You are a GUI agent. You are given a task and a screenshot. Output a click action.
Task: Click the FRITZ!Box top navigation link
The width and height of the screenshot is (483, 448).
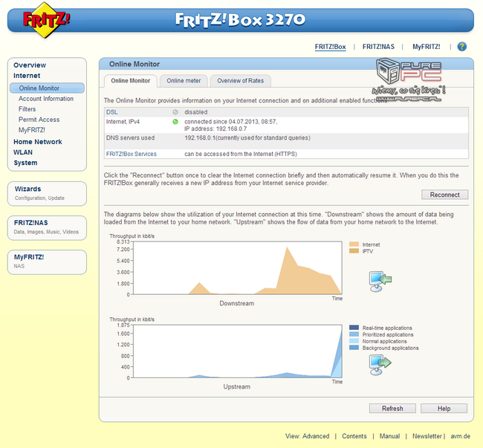click(x=330, y=47)
